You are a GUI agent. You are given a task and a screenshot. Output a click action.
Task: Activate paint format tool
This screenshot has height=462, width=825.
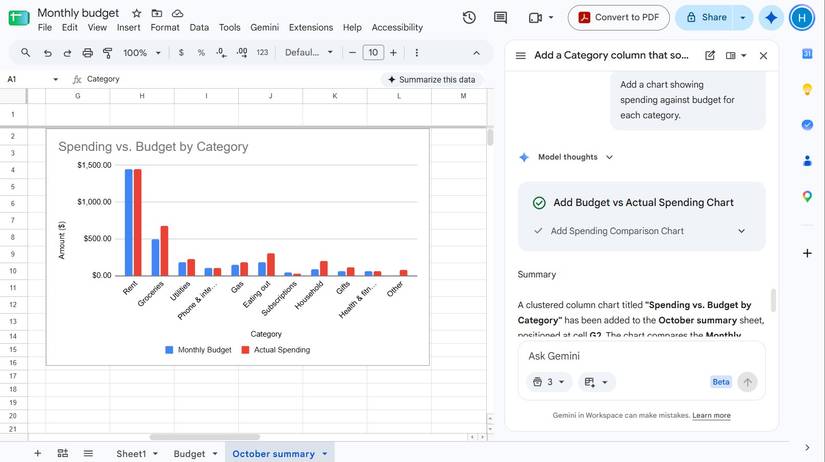tap(107, 53)
